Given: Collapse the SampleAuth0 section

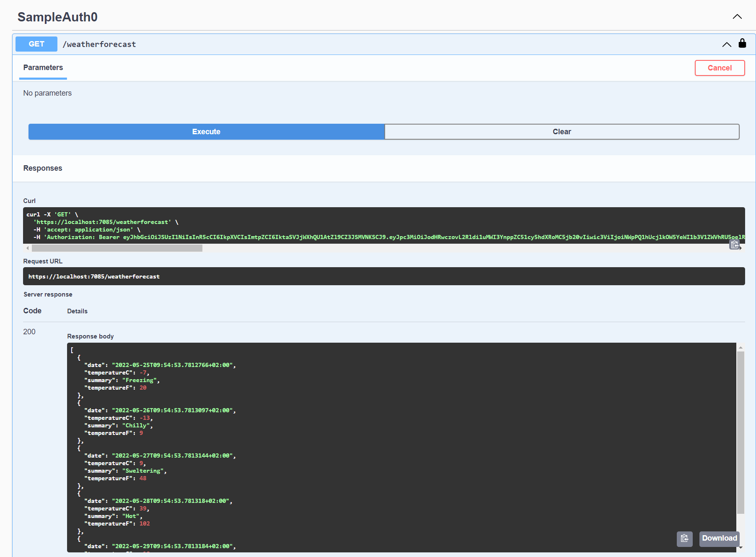Looking at the screenshot, I should (737, 17).
